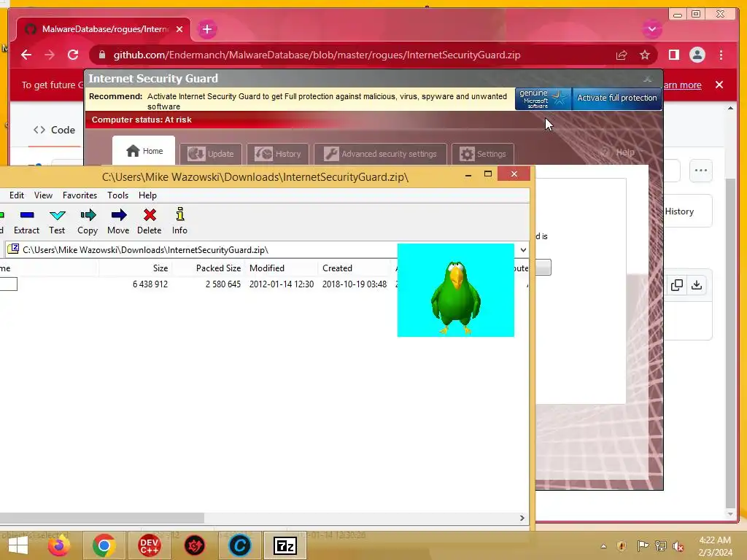
Task: Click the Extract icon in 7-Zip toolbar
Action: click(27, 222)
